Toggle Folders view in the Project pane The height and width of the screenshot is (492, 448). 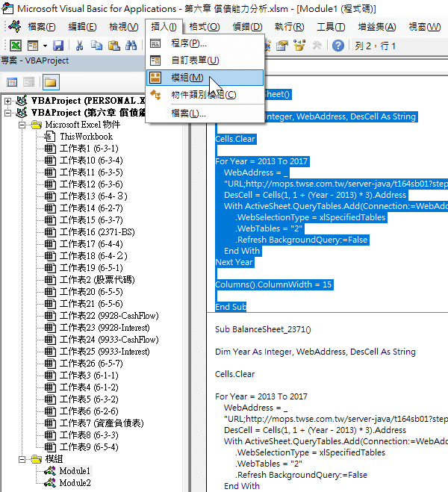tap(51, 82)
